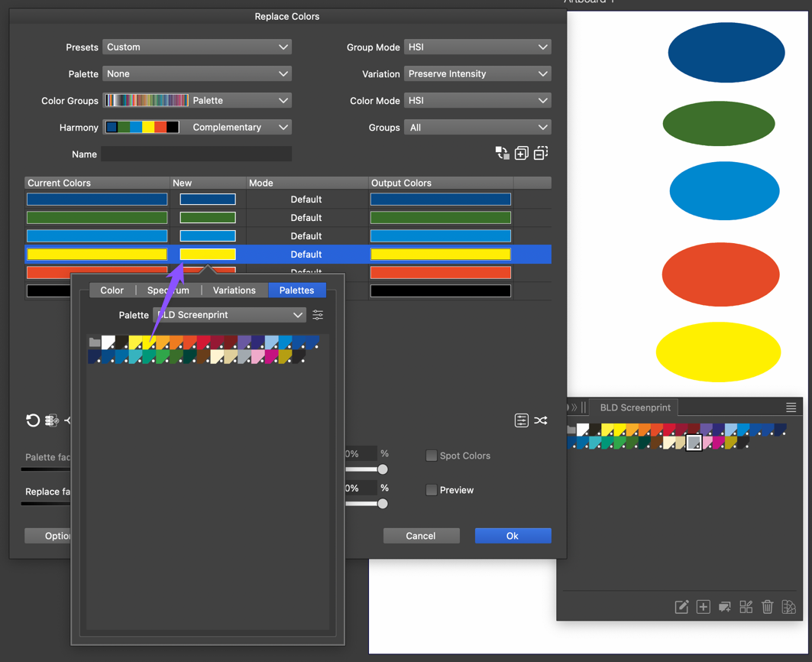Click the swap colors icon above the table
812x662 pixels.
coord(502,154)
